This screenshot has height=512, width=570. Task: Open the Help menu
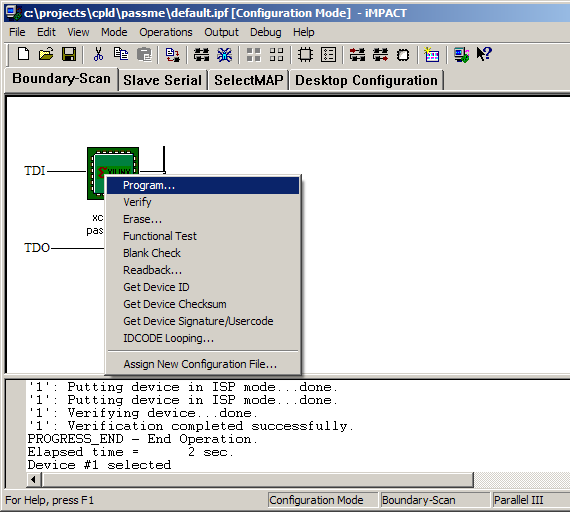(x=304, y=32)
